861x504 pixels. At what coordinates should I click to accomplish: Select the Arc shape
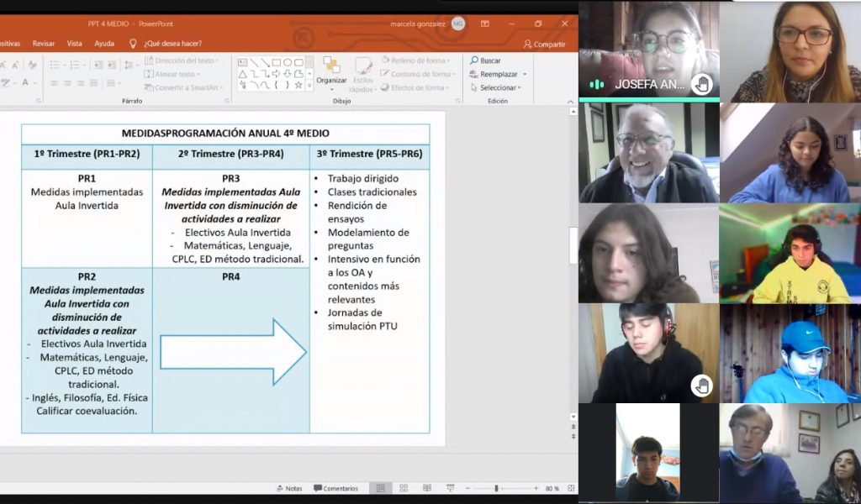(x=254, y=85)
